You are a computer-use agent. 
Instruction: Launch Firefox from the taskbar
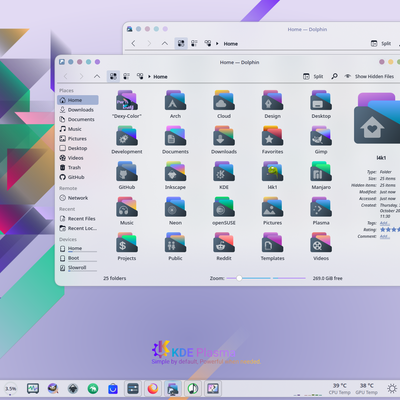[x=153, y=388]
